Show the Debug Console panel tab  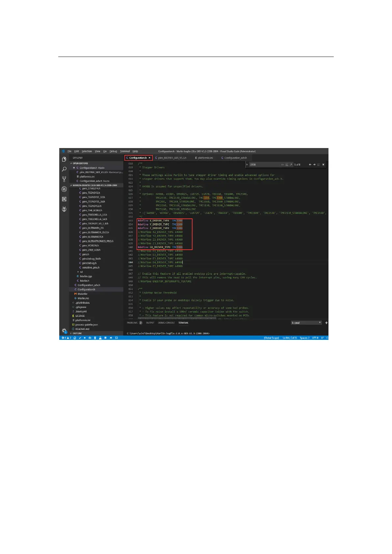[166, 323]
